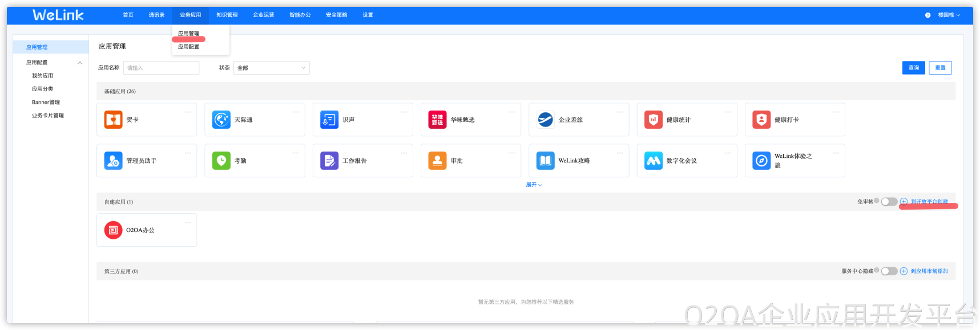
Task: Click the 华味甄选 red app icon
Action: point(437,120)
